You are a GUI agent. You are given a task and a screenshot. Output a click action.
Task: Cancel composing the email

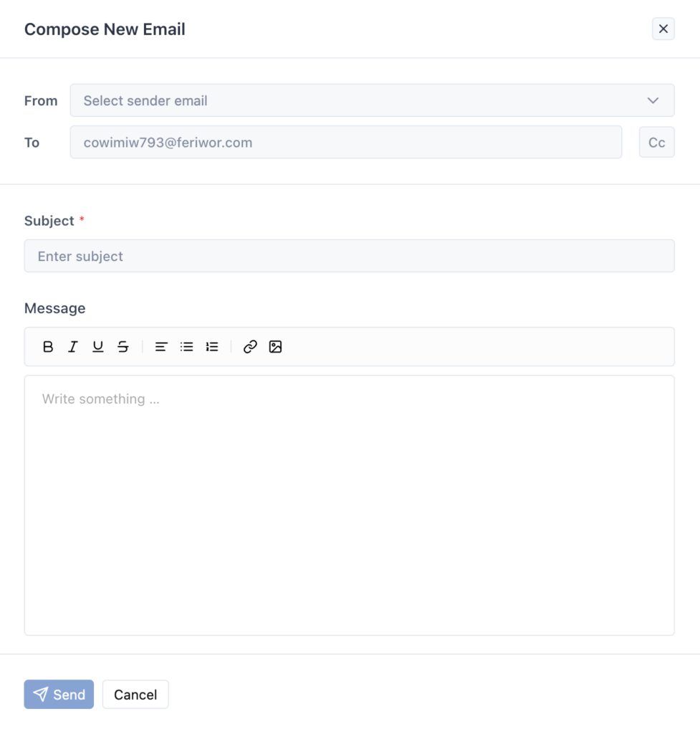135,694
